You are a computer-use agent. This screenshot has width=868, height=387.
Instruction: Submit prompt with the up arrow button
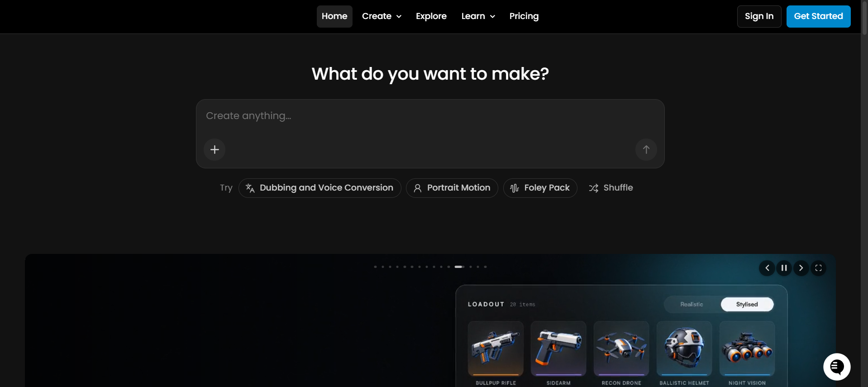point(646,149)
